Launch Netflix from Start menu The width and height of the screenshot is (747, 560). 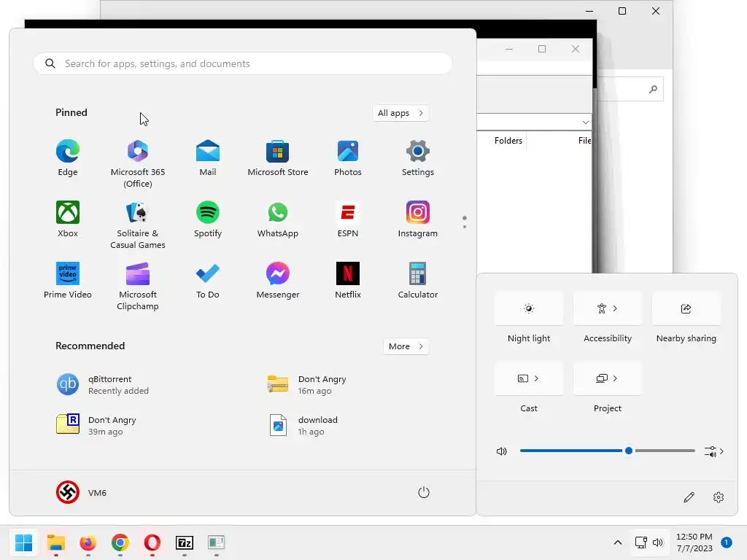[348, 281]
